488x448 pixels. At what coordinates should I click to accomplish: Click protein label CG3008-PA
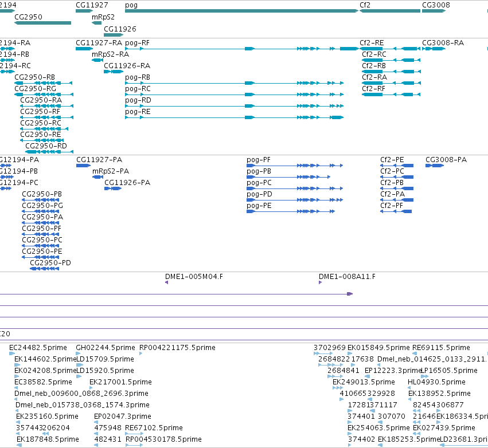(x=446, y=160)
